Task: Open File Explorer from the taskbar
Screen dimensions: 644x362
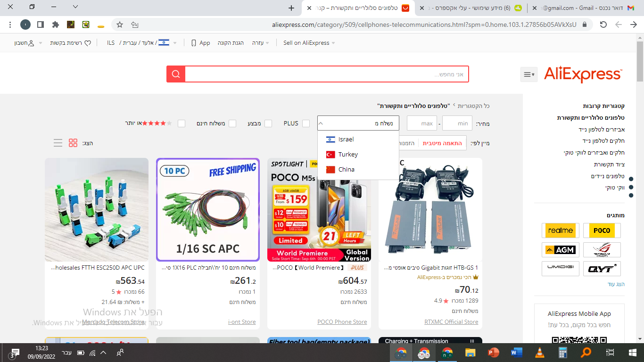Action: point(470,353)
